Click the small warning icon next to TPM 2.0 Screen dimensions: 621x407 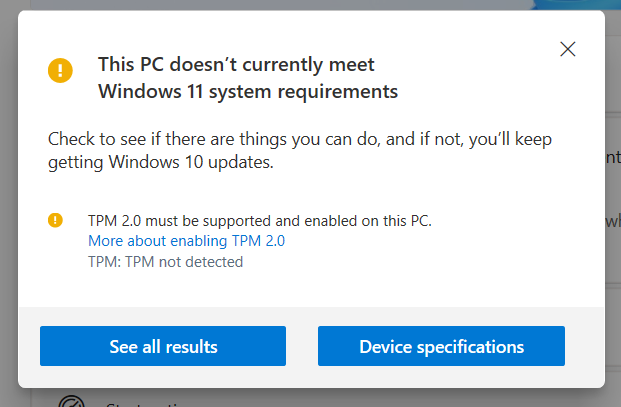click(x=55, y=220)
